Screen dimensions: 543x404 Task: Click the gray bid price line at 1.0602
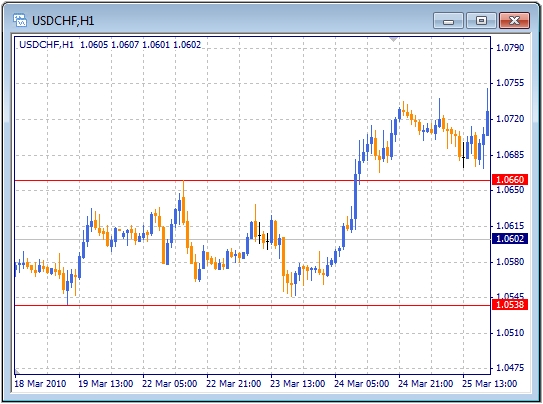pos(253,239)
